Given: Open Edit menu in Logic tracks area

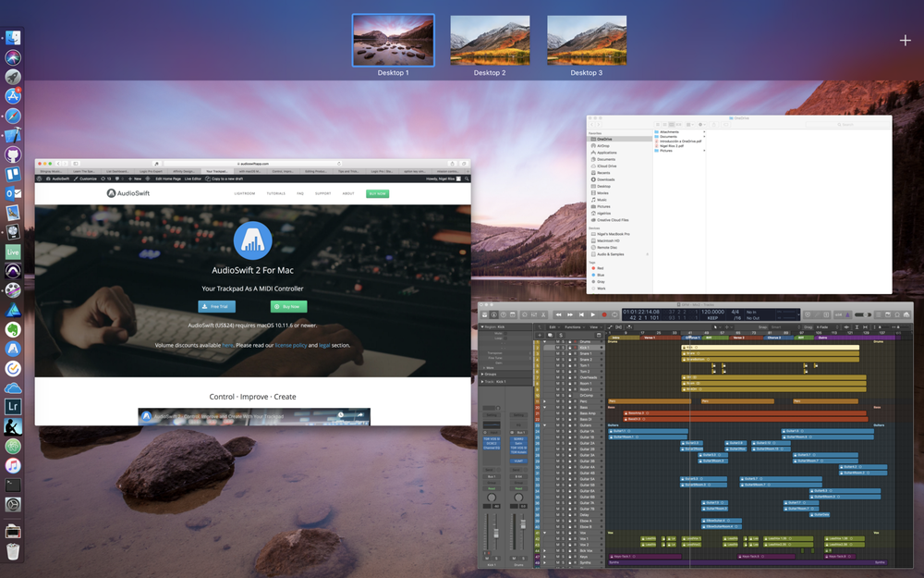Looking at the screenshot, I should 553,327.
